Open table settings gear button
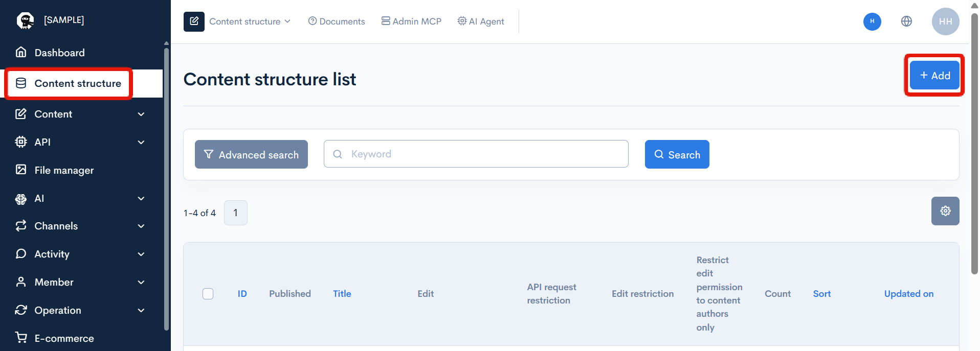 (945, 211)
